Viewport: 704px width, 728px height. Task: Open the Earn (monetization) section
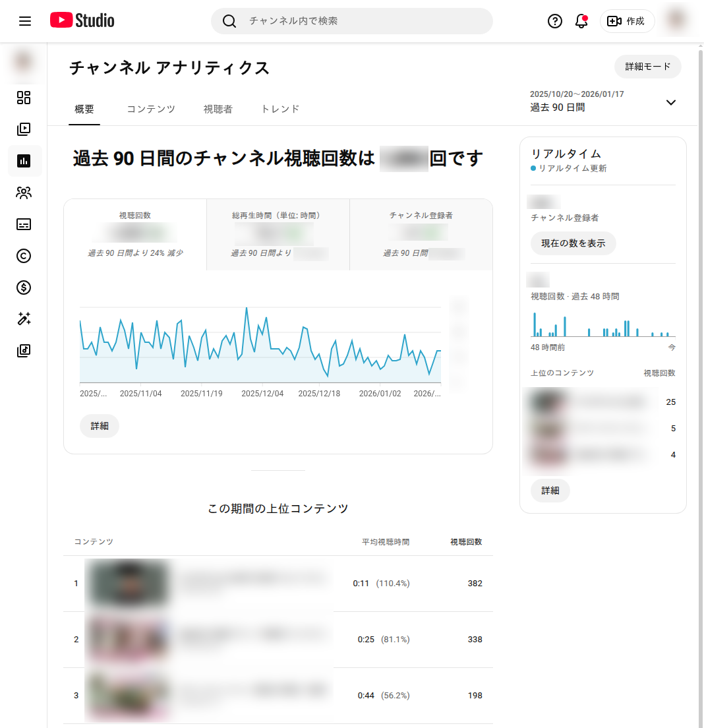pos(24,288)
